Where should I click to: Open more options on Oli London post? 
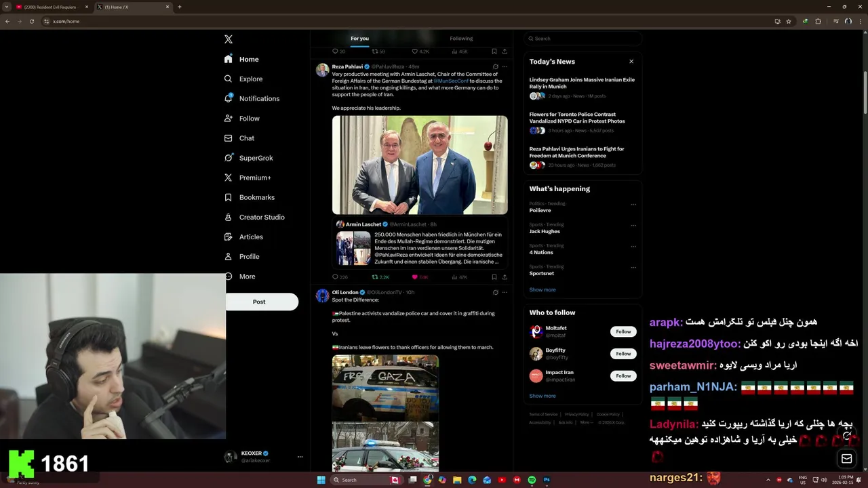[x=505, y=293]
